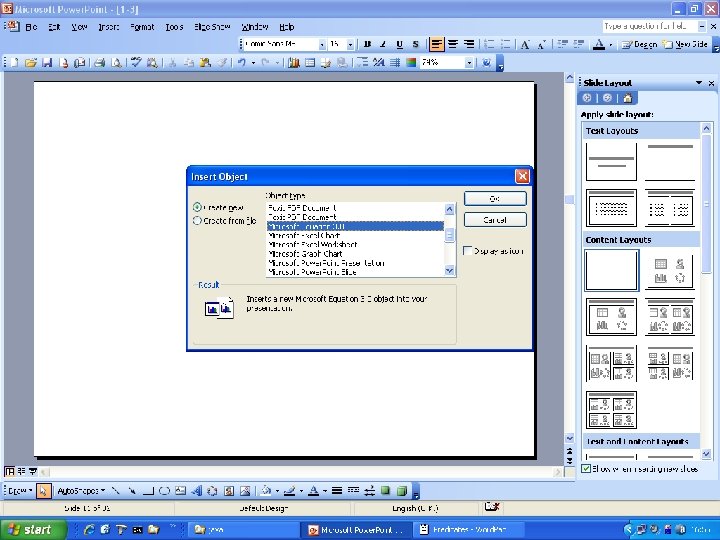This screenshot has width=720, height=540.
Task: Open the Format menu
Action: (142, 27)
